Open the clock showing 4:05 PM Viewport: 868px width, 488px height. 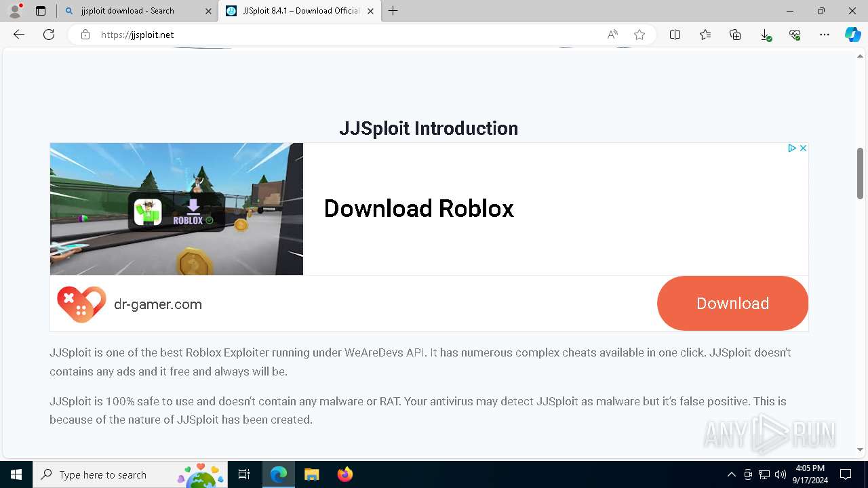(810, 474)
